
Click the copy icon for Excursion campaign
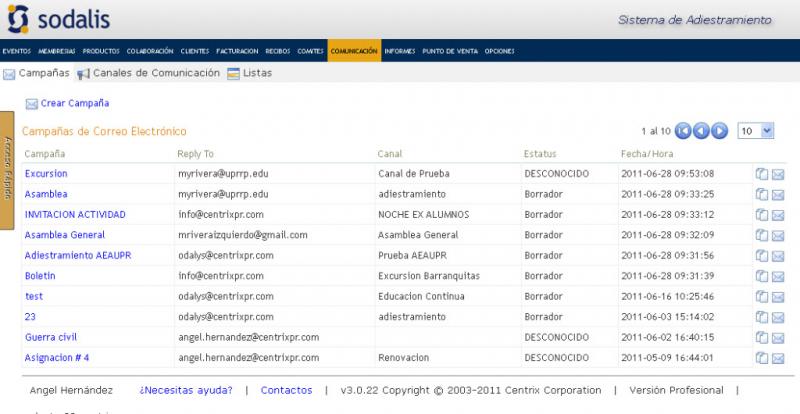762,174
